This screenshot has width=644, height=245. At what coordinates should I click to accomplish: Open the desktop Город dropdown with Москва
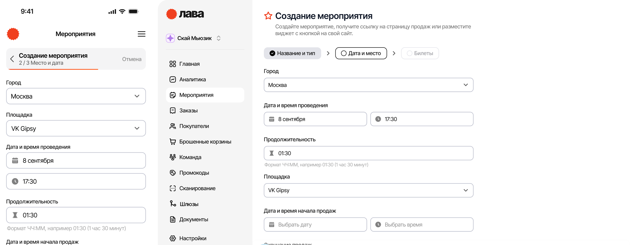point(368,85)
